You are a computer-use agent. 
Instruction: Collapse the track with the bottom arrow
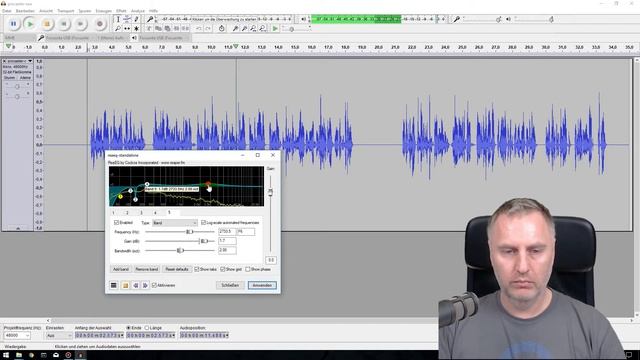[x=18, y=229]
